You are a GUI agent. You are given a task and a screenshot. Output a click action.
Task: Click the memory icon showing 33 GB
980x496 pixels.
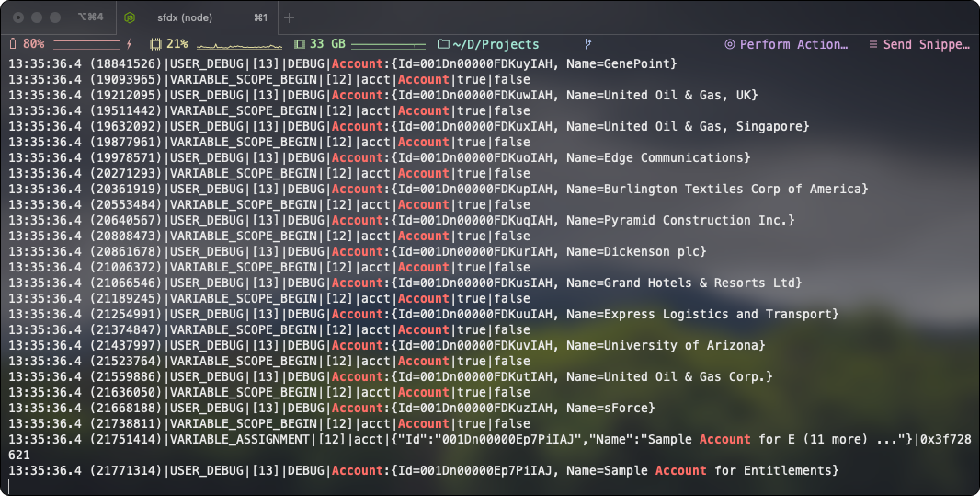(x=300, y=44)
